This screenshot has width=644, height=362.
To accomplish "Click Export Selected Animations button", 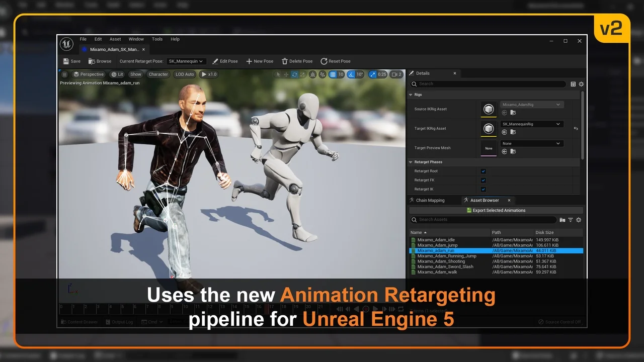I will coord(496,211).
